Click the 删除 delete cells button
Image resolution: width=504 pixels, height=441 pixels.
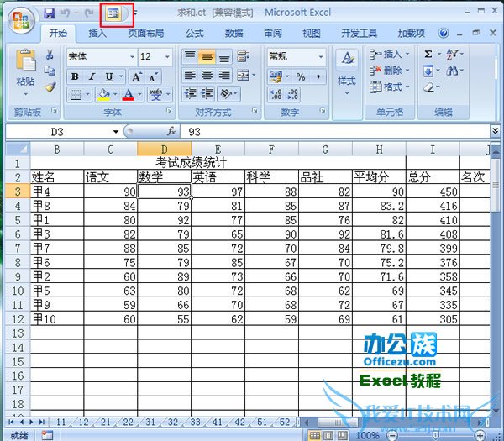(388, 71)
